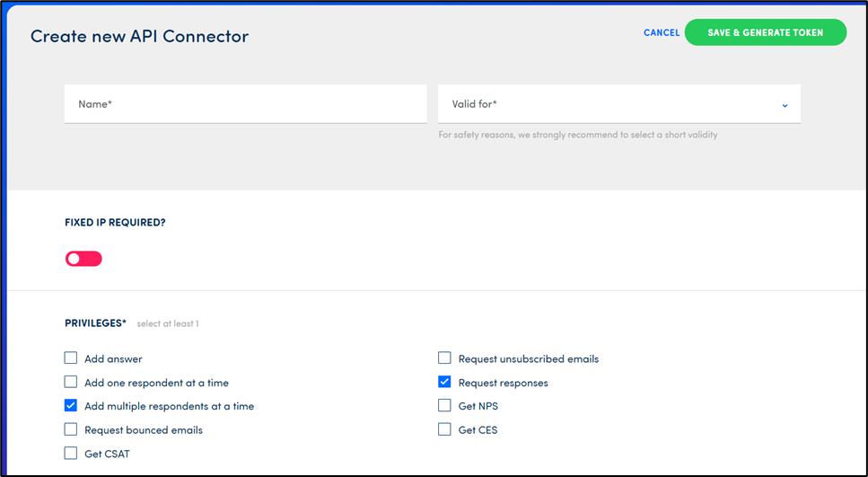Toggle the Fixed IP Required switch
This screenshot has height=477, width=868.
83,259
